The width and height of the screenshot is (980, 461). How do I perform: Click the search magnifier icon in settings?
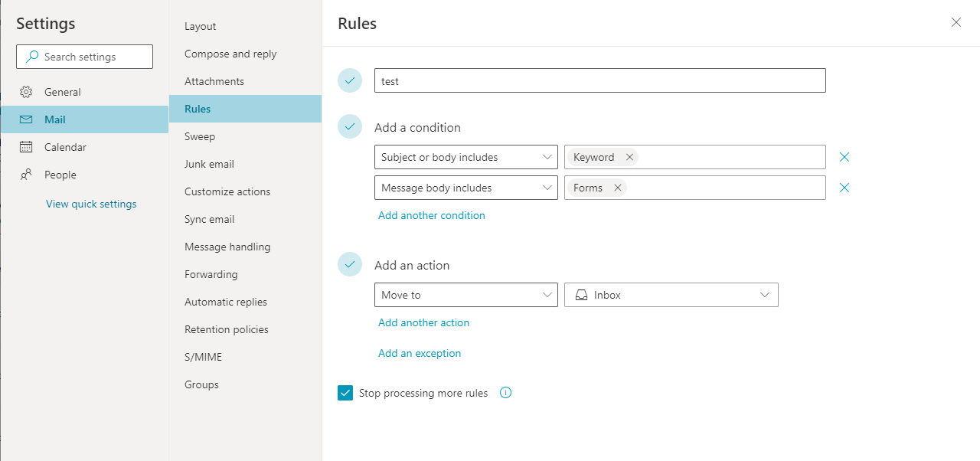pos(32,57)
